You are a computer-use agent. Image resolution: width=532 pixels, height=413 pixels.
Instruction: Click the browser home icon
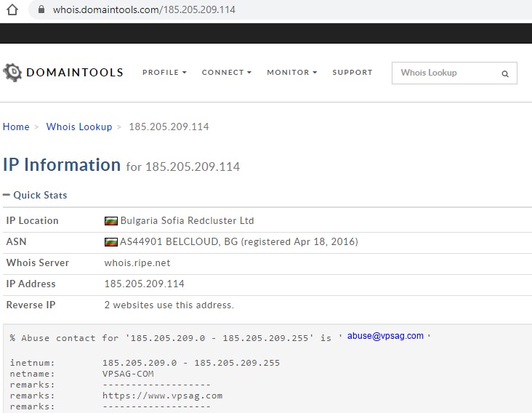pos(12,9)
